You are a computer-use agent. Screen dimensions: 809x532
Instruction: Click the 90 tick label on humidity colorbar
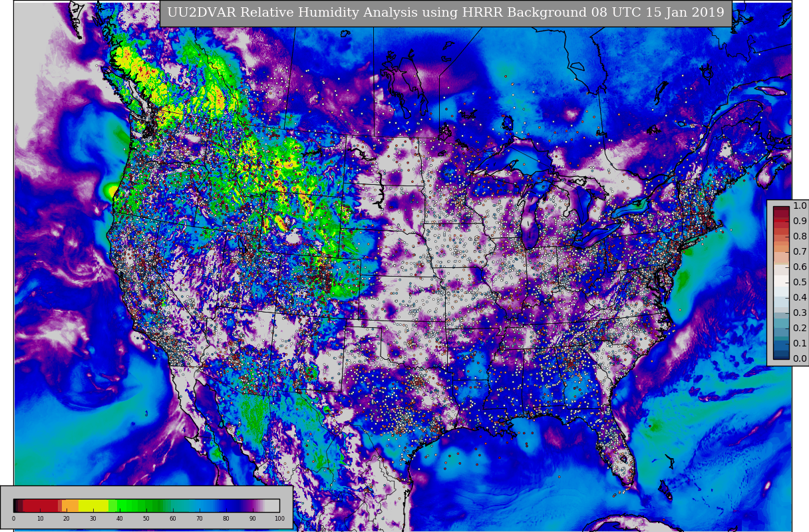pyautogui.click(x=253, y=519)
